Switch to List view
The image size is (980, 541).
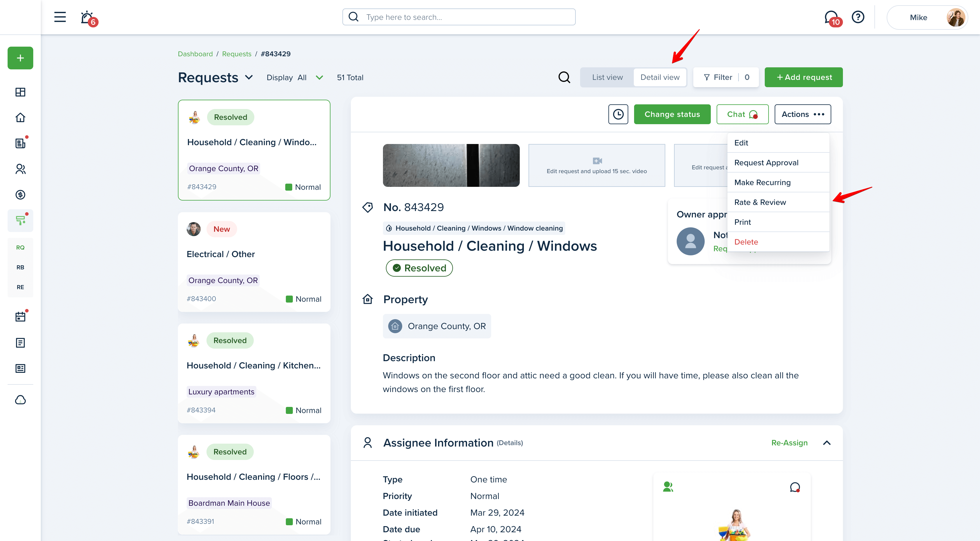coord(607,77)
